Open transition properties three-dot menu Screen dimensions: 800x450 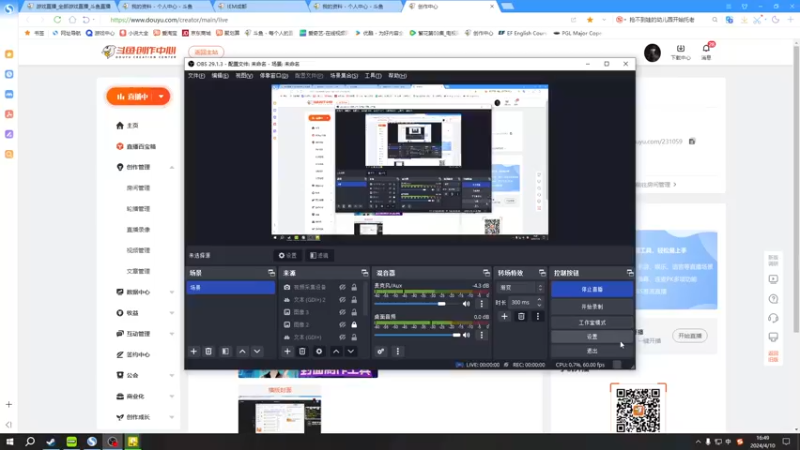(537, 316)
